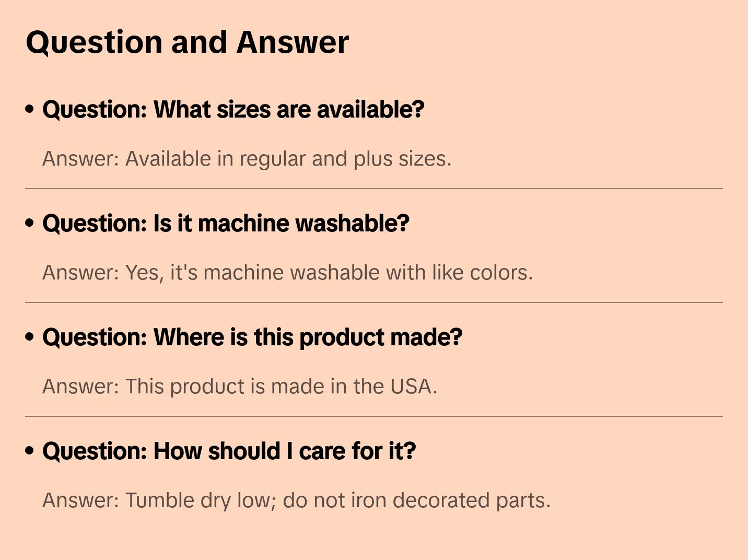Click the bullet beside the sizes question
Screen dimensions: 748x560
coord(30,110)
